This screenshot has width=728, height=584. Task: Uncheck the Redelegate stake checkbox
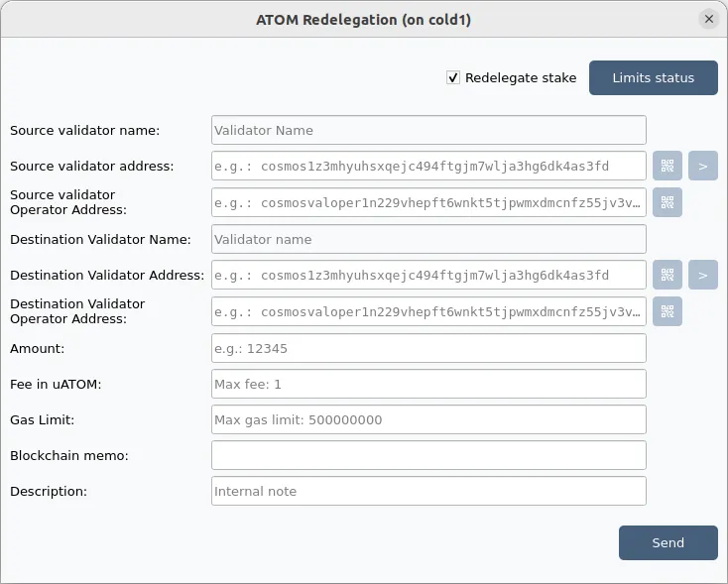[453, 77]
